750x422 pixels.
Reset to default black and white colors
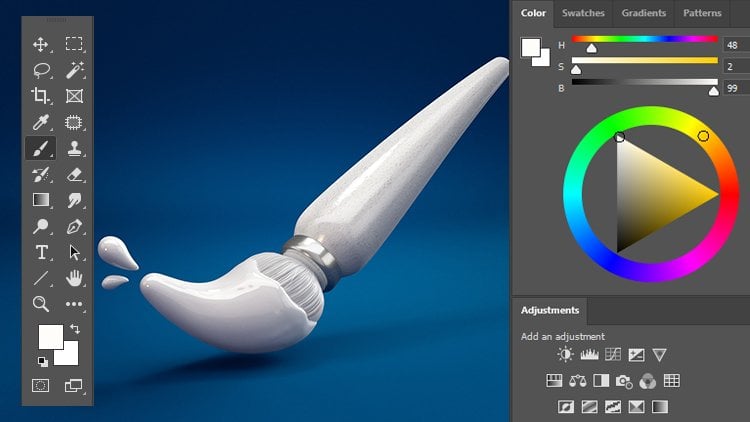click(x=43, y=361)
